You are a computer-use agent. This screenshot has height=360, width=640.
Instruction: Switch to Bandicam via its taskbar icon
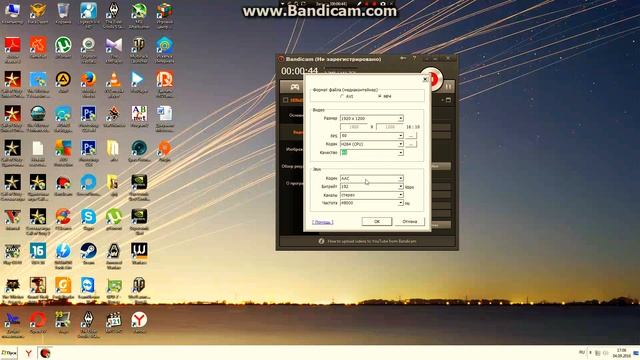pos(45,353)
